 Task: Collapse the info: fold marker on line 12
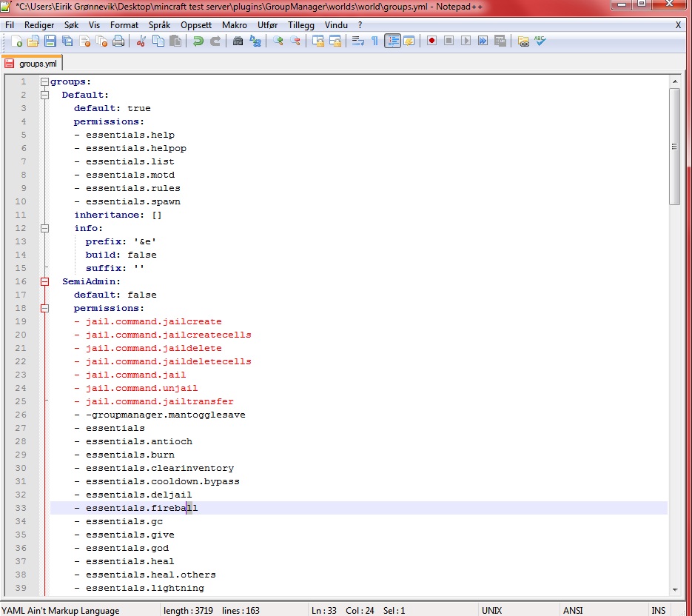(44, 229)
